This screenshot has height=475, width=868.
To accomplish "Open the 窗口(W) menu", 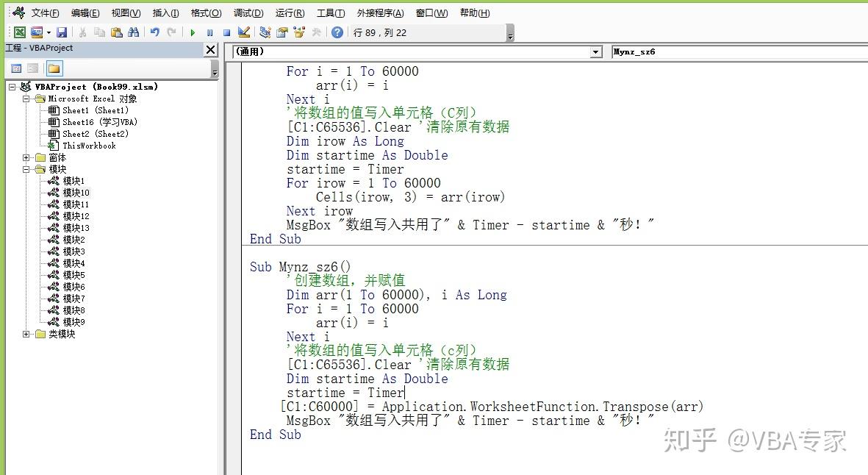I will pyautogui.click(x=431, y=12).
